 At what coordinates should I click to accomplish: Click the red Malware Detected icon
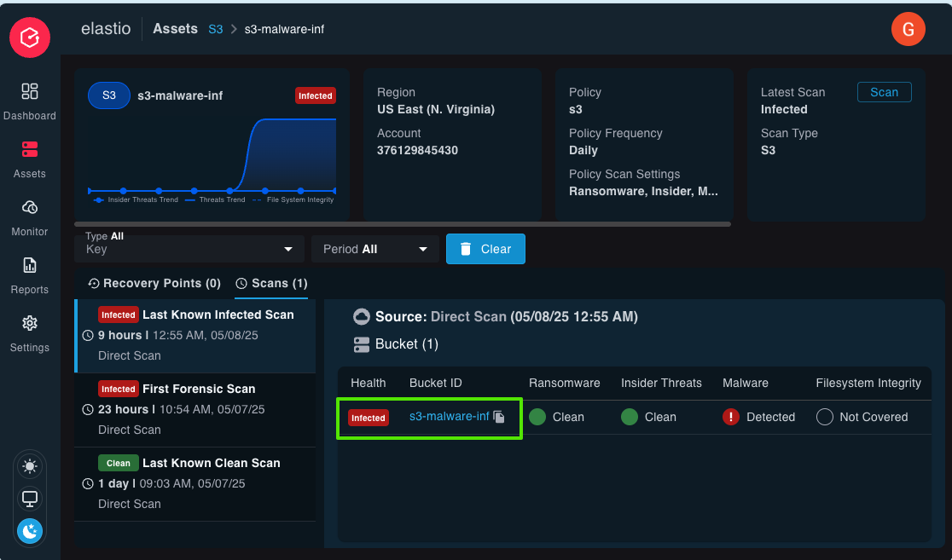[x=730, y=417]
